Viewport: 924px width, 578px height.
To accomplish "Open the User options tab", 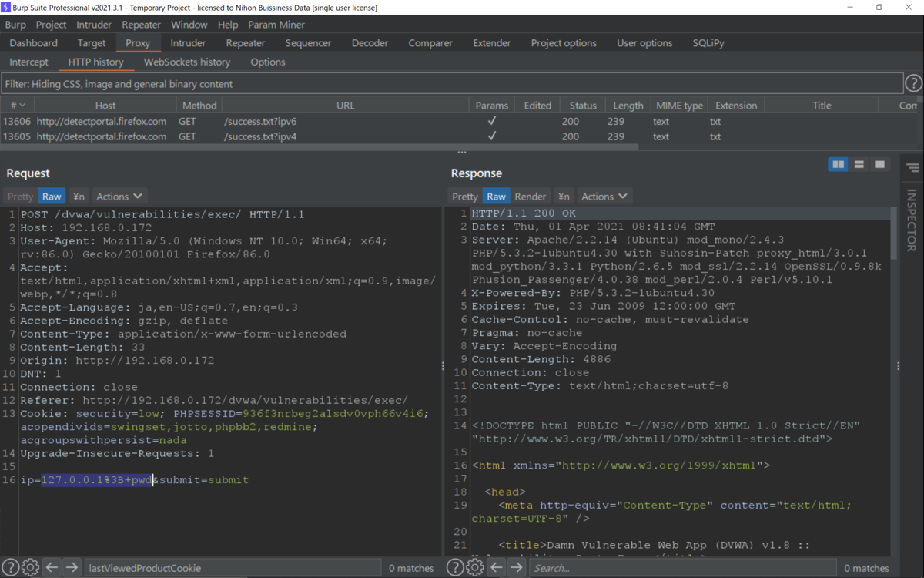I will point(644,43).
